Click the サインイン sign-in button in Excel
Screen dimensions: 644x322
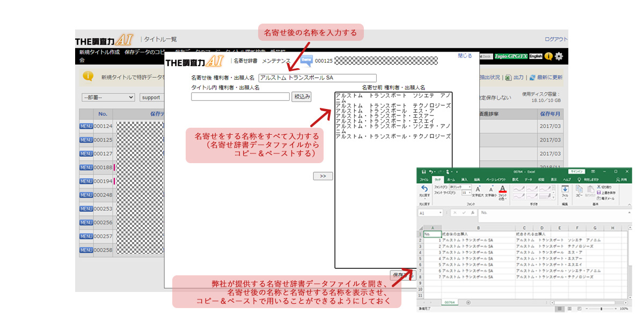point(577,172)
